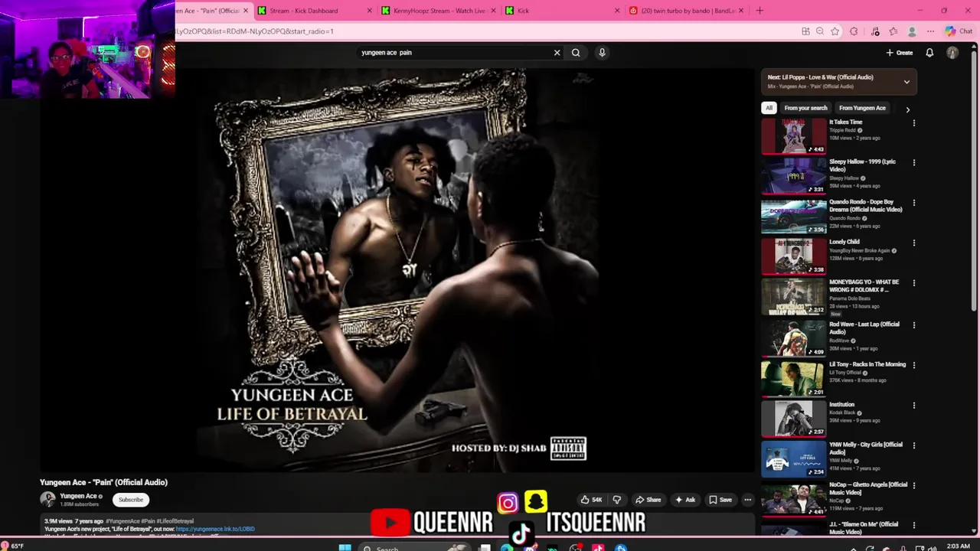980x551 pixels.
Task: Open 'Rod Wave - Last Lap (Official Audio)' title
Action: 864,328
